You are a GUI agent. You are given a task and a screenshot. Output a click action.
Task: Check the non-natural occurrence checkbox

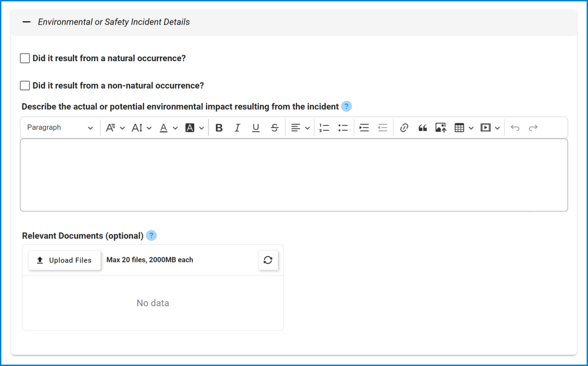pos(25,86)
